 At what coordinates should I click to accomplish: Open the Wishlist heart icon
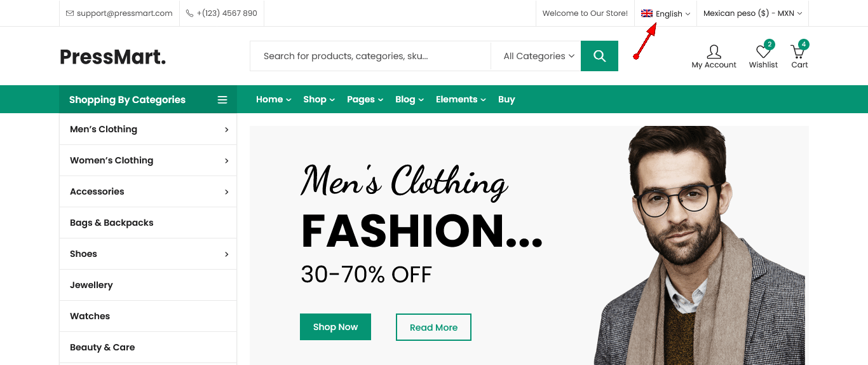(763, 52)
